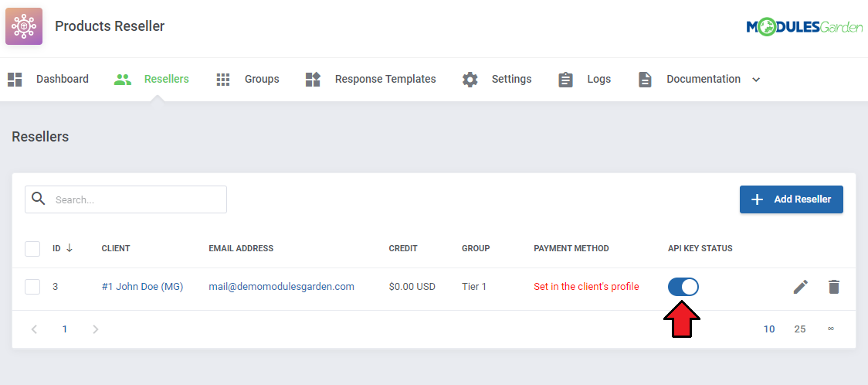Click the ModulesGarden logo
The width and height of the screenshot is (868, 385).
tap(805, 26)
